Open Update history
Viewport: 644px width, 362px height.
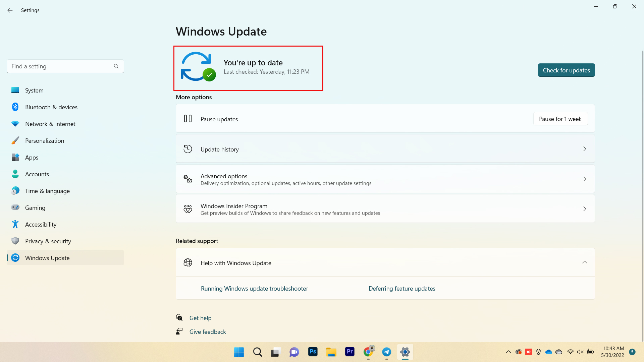point(385,149)
